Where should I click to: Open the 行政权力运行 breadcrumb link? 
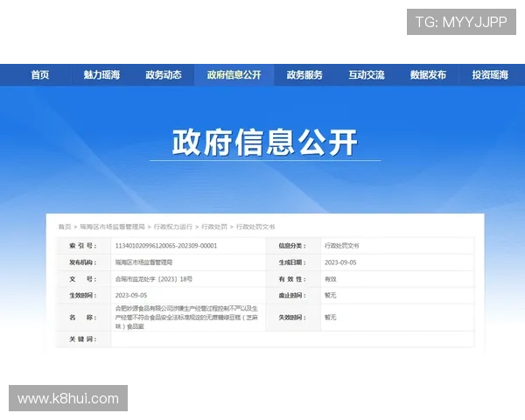click(x=173, y=227)
